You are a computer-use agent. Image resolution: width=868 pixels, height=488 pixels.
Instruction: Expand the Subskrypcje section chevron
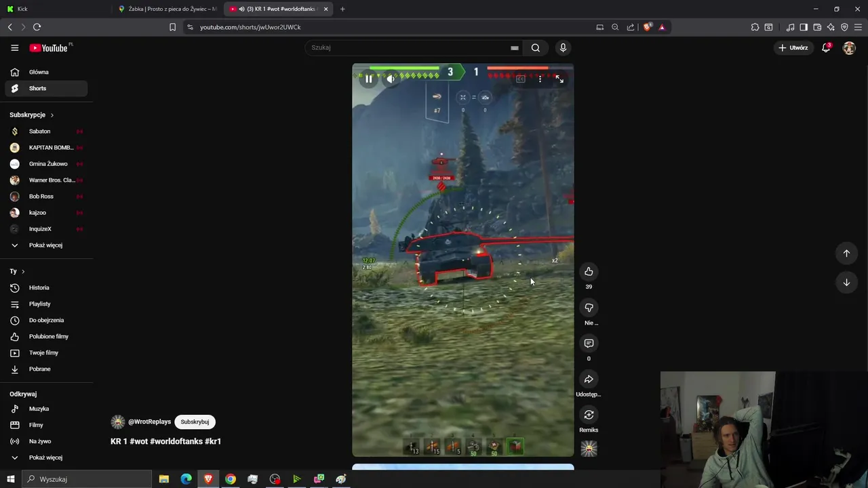point(52,115)
